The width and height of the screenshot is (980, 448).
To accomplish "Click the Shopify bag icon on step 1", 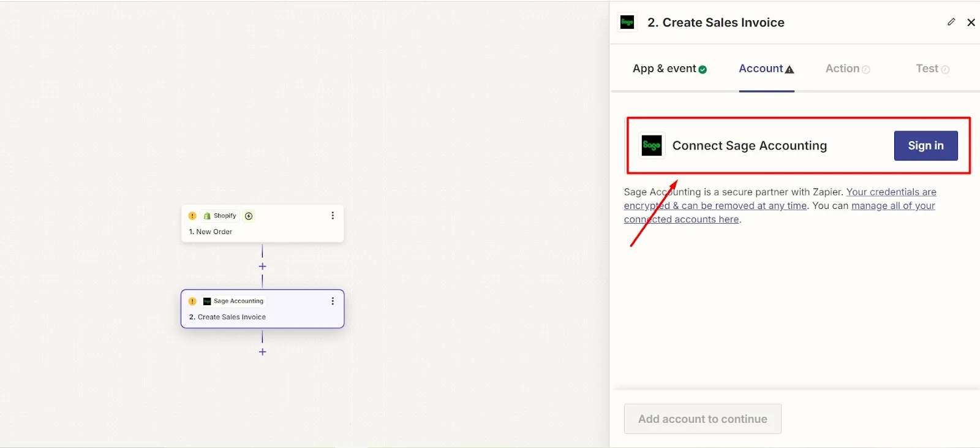I will [x=207, y=216].
